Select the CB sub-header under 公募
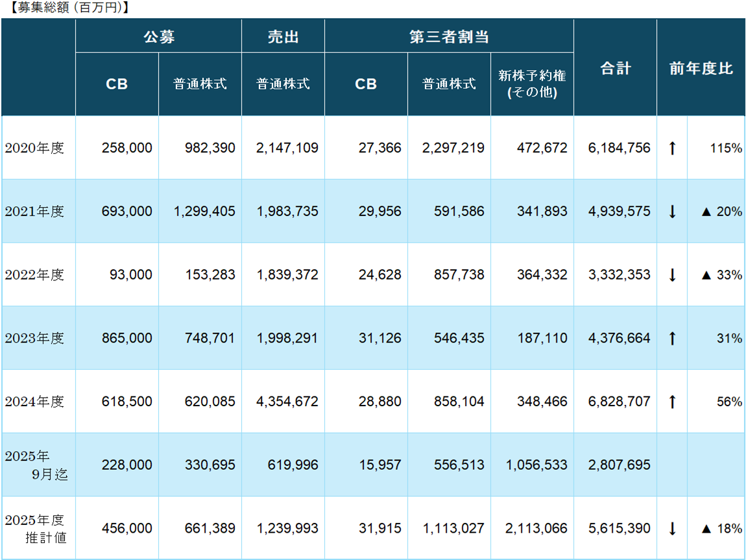The height and width of the screenshot is (560, 746). (117, 84)
